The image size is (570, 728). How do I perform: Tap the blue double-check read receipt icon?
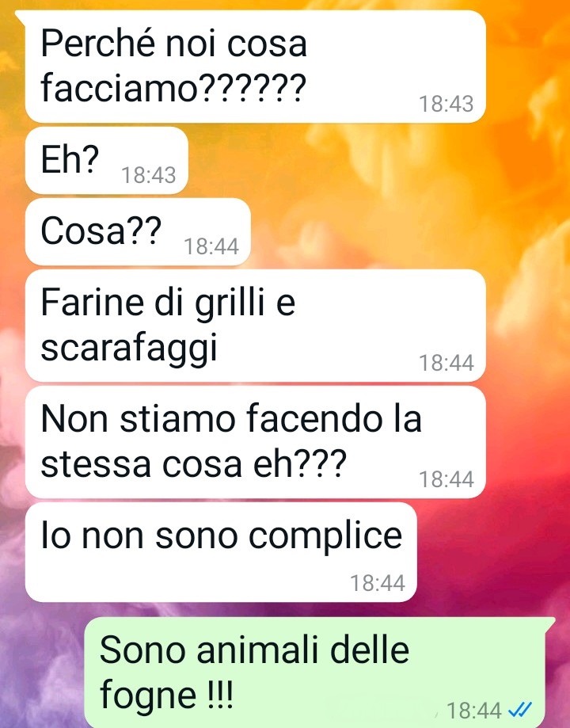coord(520,710)
